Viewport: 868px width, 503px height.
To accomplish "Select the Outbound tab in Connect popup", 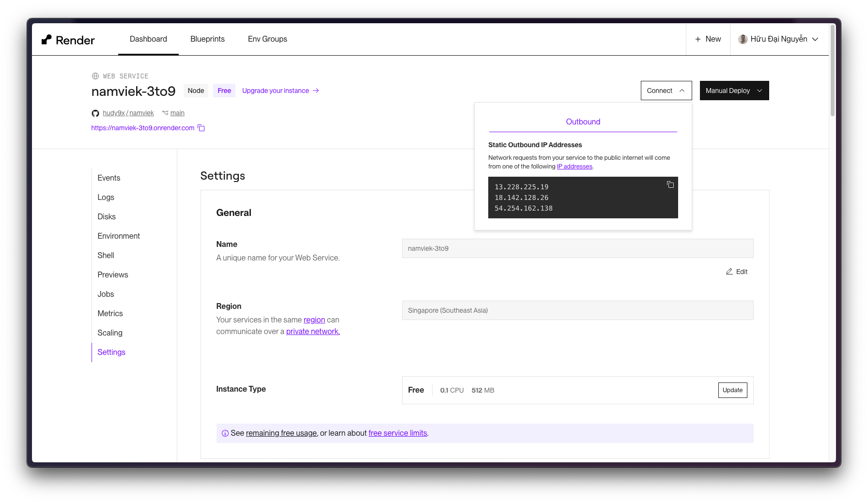I will (x=583, y=122).
